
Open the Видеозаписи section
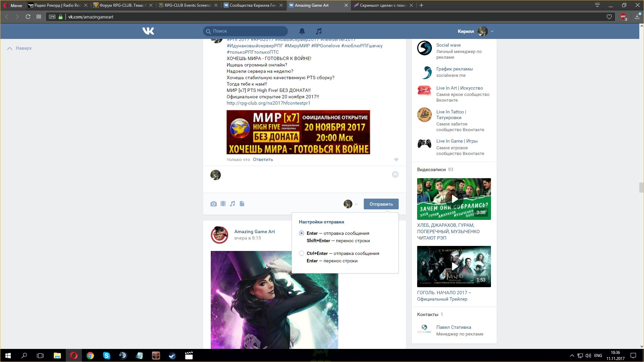point(431,169)
